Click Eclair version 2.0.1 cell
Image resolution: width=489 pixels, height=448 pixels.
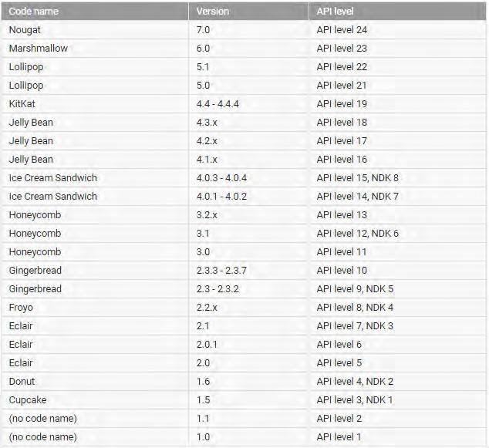pos(248,345)
